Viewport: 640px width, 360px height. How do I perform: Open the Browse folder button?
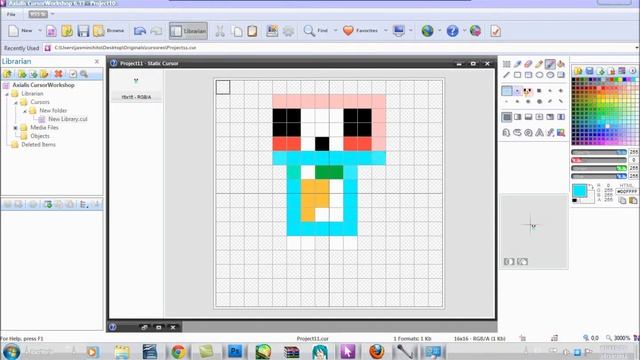[x=109, y=31]
